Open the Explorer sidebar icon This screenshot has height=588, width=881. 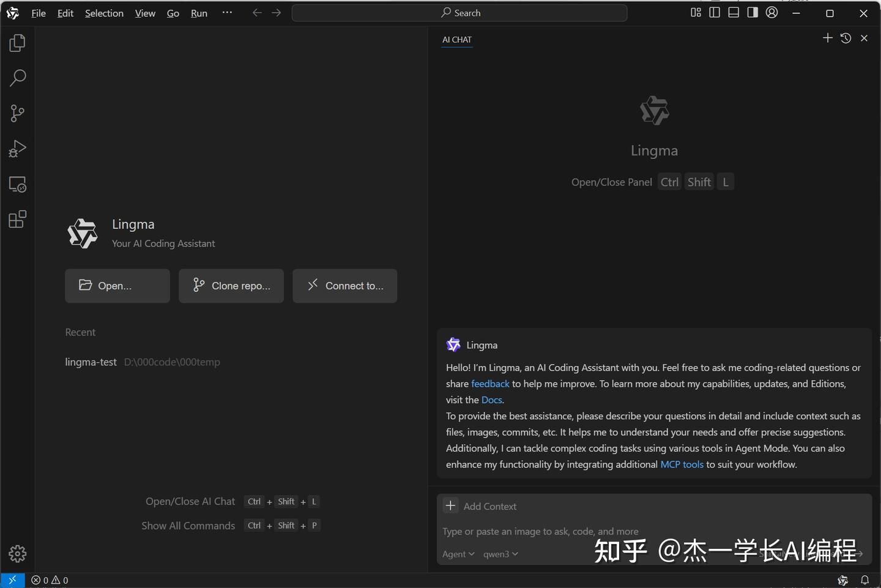click(x=17, y=42)
